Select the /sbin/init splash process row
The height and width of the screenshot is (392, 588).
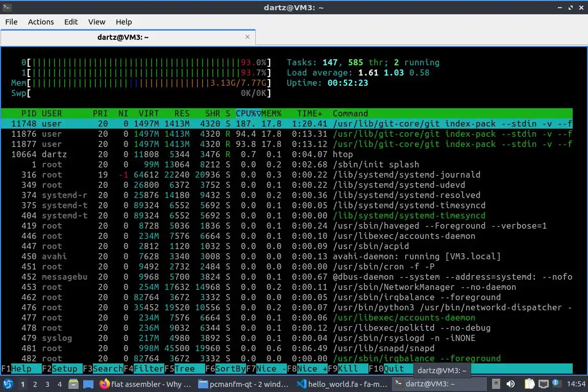(287, 164)
